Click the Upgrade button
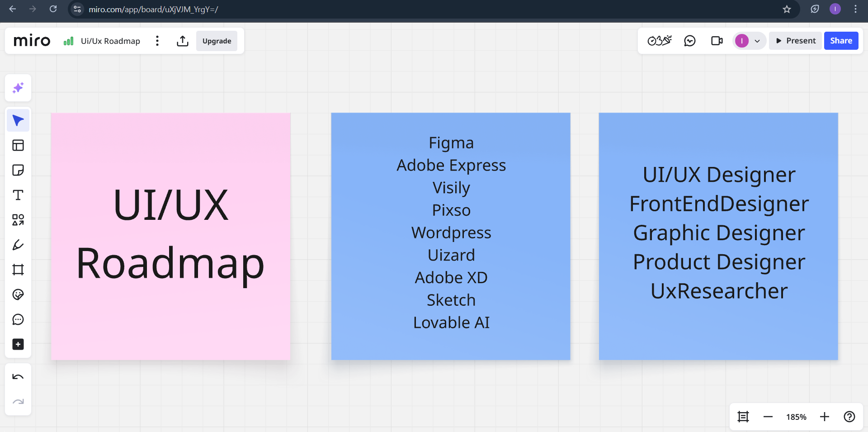The width and height of the screenshot is (868, 432). 217,41
